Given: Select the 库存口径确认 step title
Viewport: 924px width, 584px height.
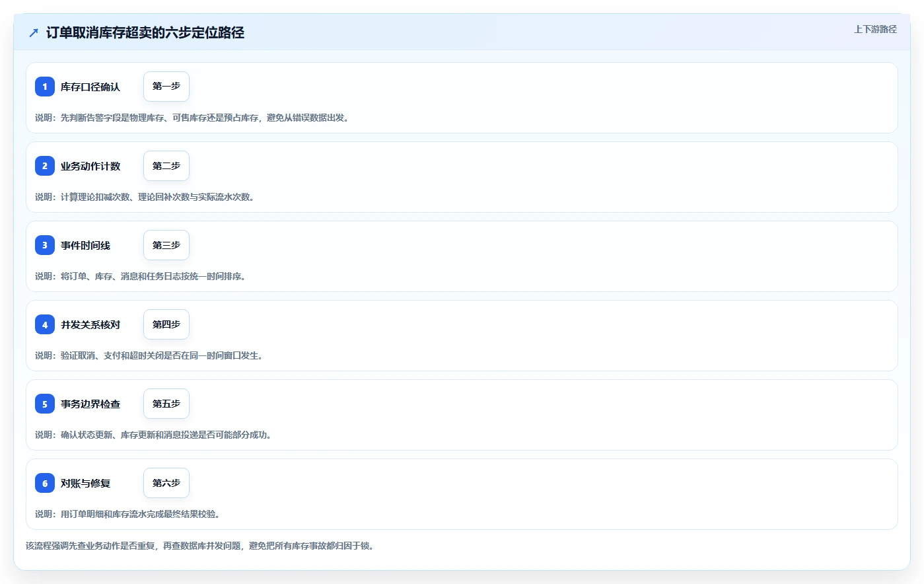Looking at the screenshot, I should point(90,87).
